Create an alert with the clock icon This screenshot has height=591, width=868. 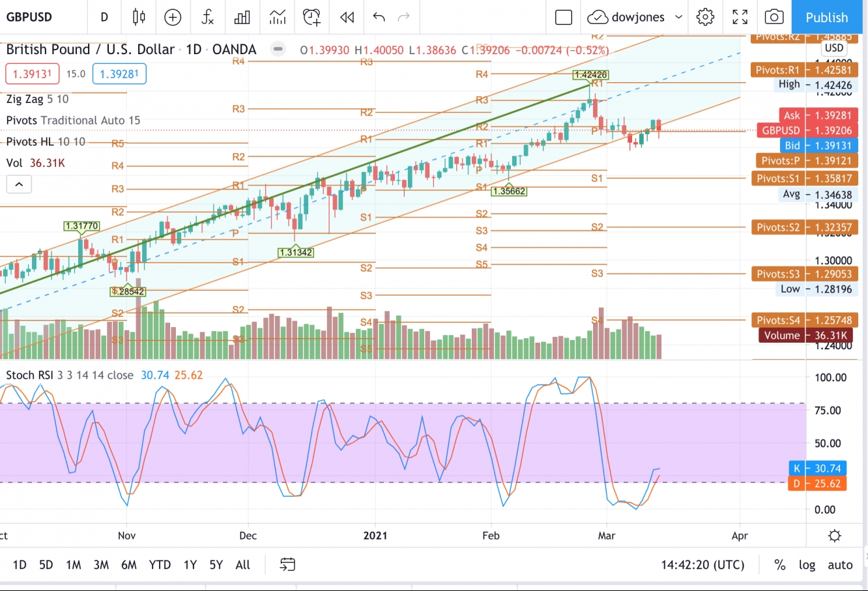pyautogui.click(x=312, y=17)
